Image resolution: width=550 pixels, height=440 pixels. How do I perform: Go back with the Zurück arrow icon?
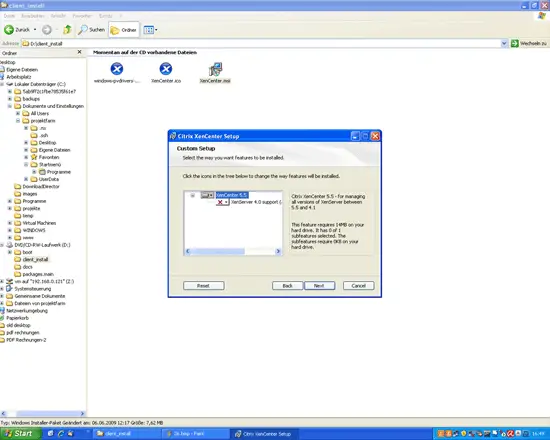(9, 30)
